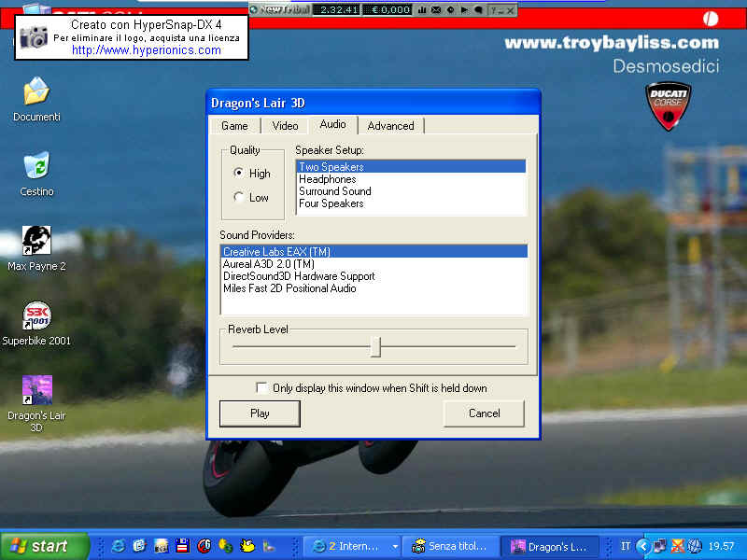This screenshot has height=560, width=747.
Task: Choose Headphones in Speaker Setup
Action: coord(411,179)
